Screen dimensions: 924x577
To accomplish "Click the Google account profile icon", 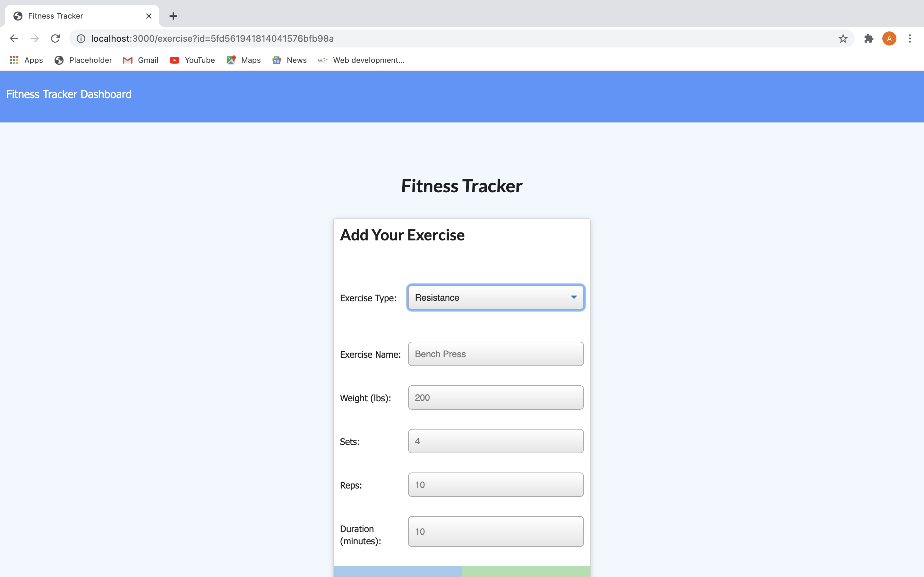I will (889, 38).
